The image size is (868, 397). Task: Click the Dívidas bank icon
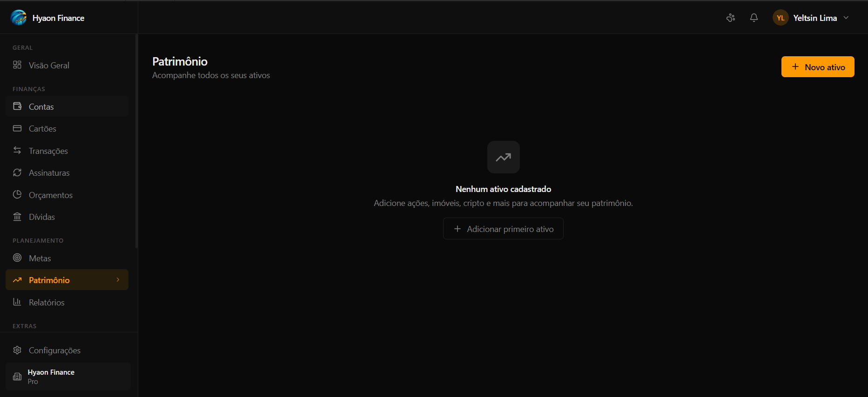tap(17, 217)
